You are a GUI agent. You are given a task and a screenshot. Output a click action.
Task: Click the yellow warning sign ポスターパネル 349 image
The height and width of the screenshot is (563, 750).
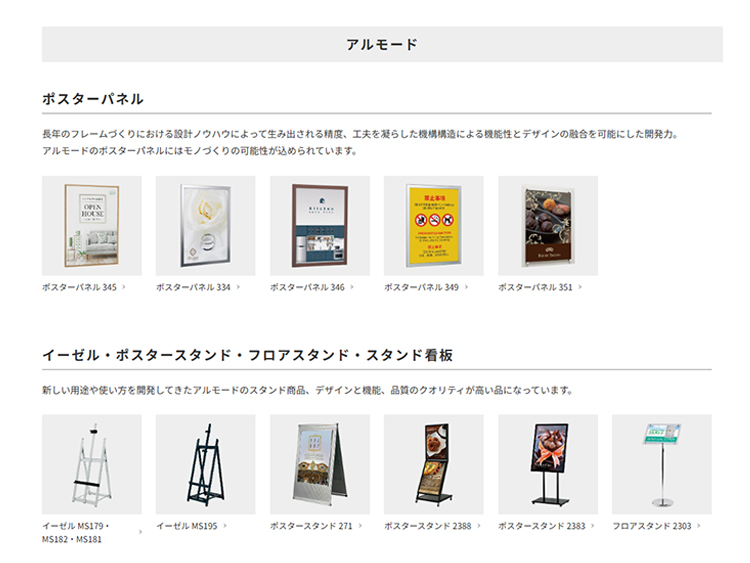tap(433, 225)
